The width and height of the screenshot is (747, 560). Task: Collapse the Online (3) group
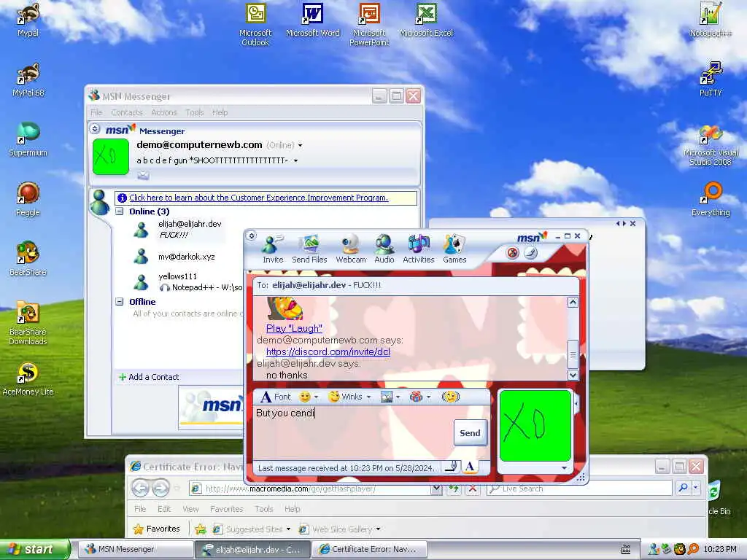point(120,211)
